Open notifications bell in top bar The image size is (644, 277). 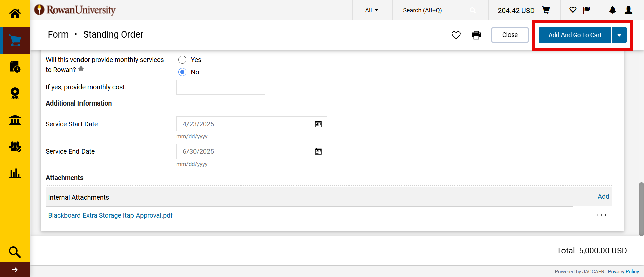click(x=612, y=10)
